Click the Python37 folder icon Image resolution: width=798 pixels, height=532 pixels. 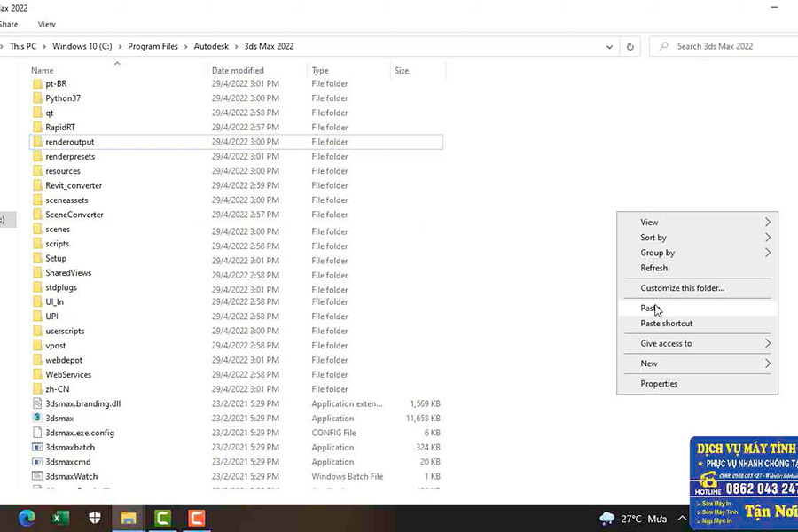[37, 98]
